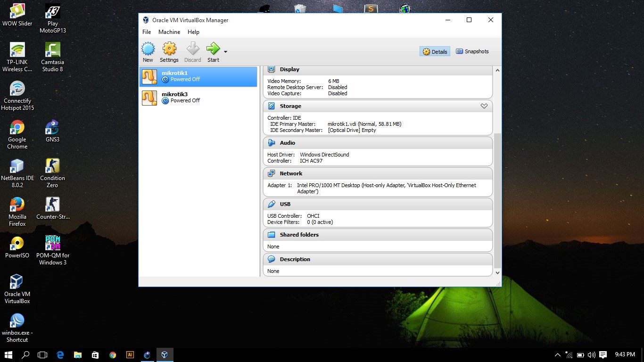The image size is (644, 362).
Task: Click the Windows DirectSound host driver text
Action: (324, 155)
